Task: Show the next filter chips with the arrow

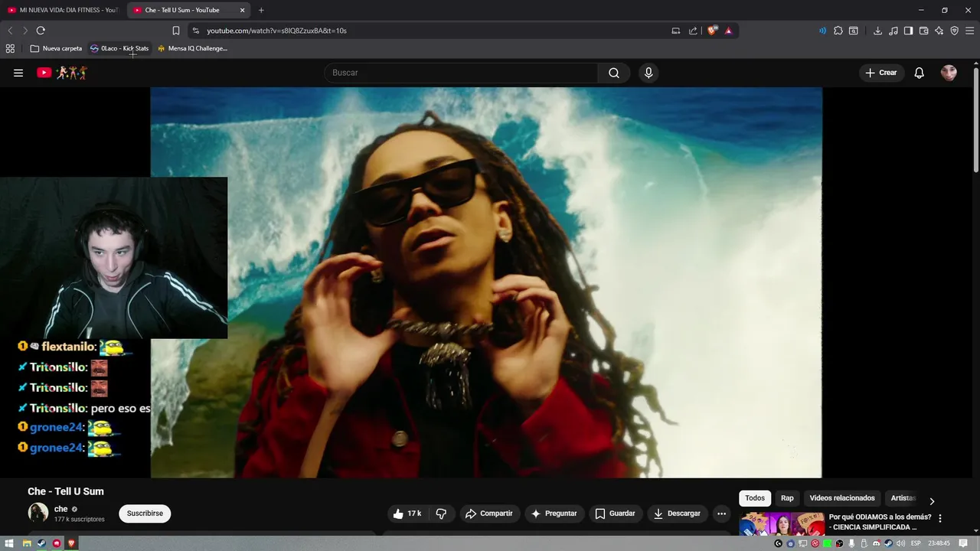Action: coord(932,501)
